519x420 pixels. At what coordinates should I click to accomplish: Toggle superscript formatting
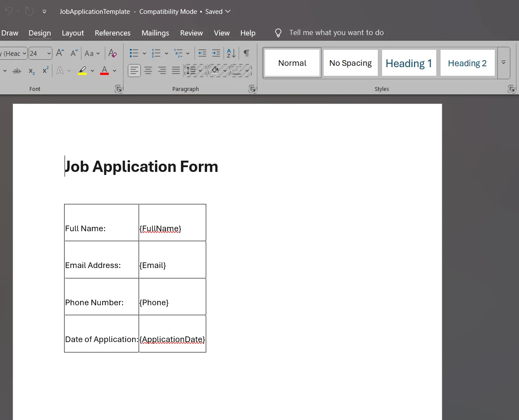[x=45, y=71]
